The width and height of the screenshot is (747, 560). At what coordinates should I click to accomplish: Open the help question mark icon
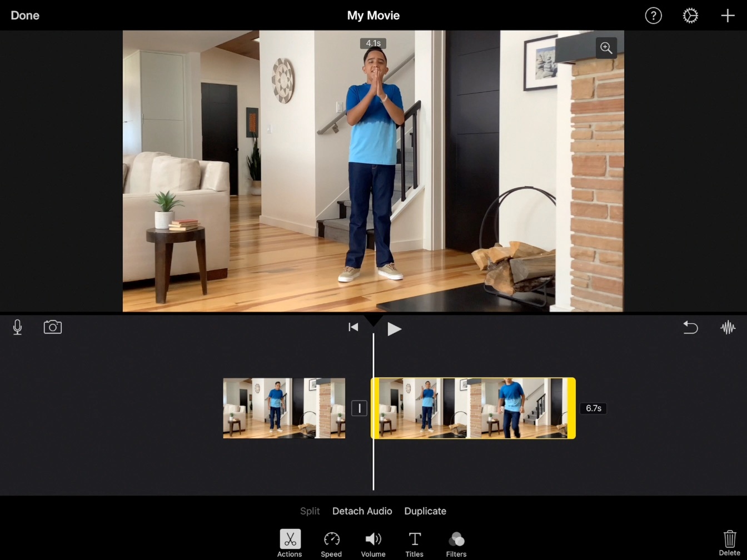tap(653, 16)
